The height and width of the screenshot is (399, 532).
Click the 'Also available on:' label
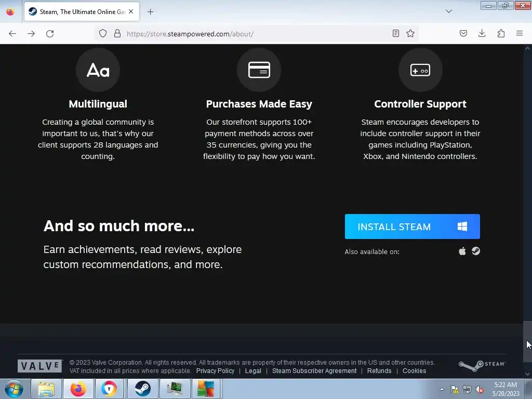click(372, 252)
